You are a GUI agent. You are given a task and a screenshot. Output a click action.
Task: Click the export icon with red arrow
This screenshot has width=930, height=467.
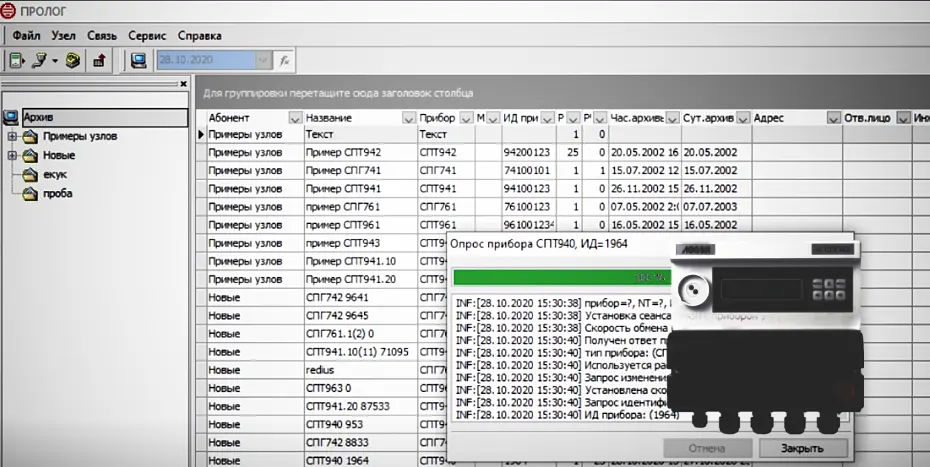coord(98,60)
